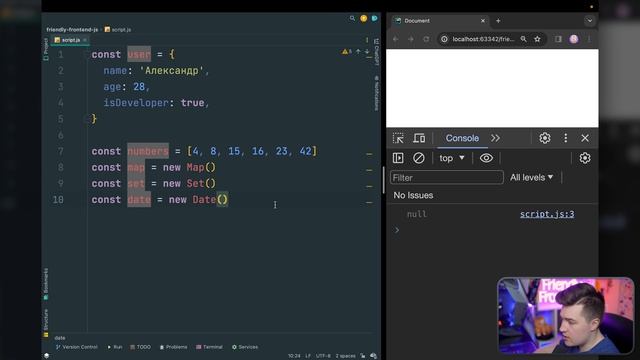Open the top JavaScript context dropdown
Viewport: 640px width, 360px height.
pyautogui.click(x=452, y=158)
